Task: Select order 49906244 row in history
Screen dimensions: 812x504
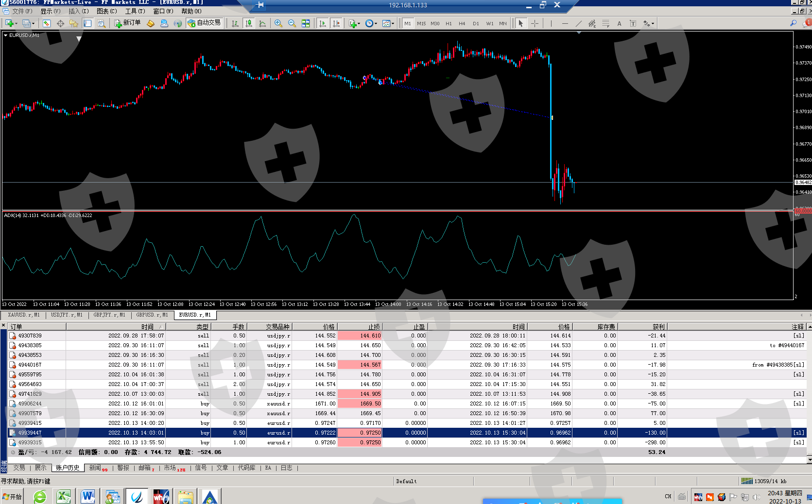Action: pos(30,403)
